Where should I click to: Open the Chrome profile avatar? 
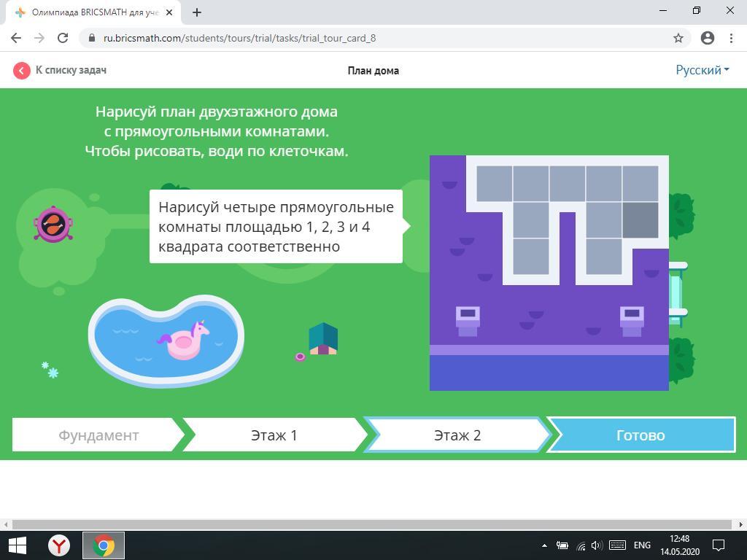[708, 38]
